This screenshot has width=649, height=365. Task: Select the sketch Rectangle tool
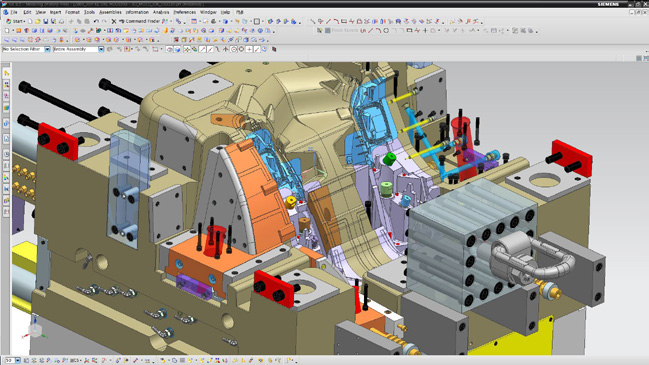coord(409,31)
